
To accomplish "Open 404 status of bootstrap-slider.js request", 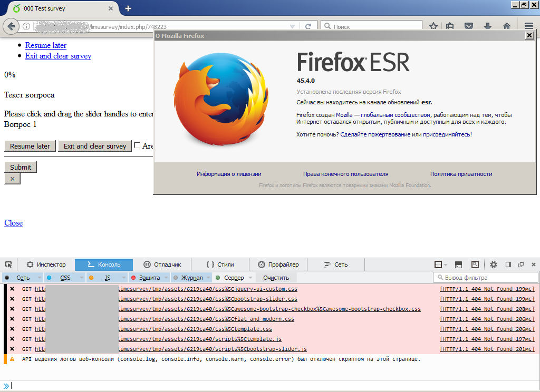I will (x=487, y=349).
